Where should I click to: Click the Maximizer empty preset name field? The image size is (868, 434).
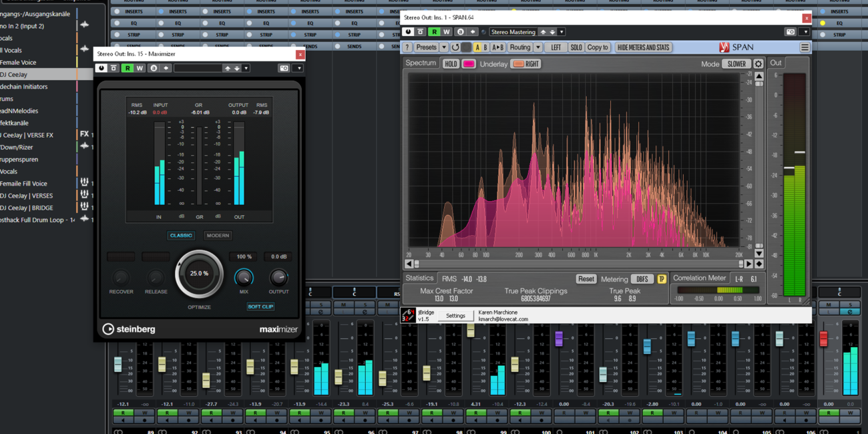pyautogui.click(x=198, y=68)
